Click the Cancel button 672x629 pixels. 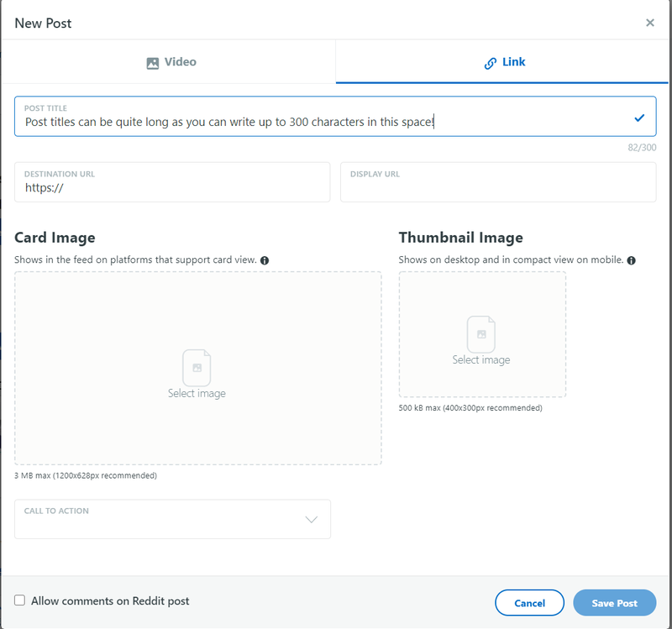(529, 602)
